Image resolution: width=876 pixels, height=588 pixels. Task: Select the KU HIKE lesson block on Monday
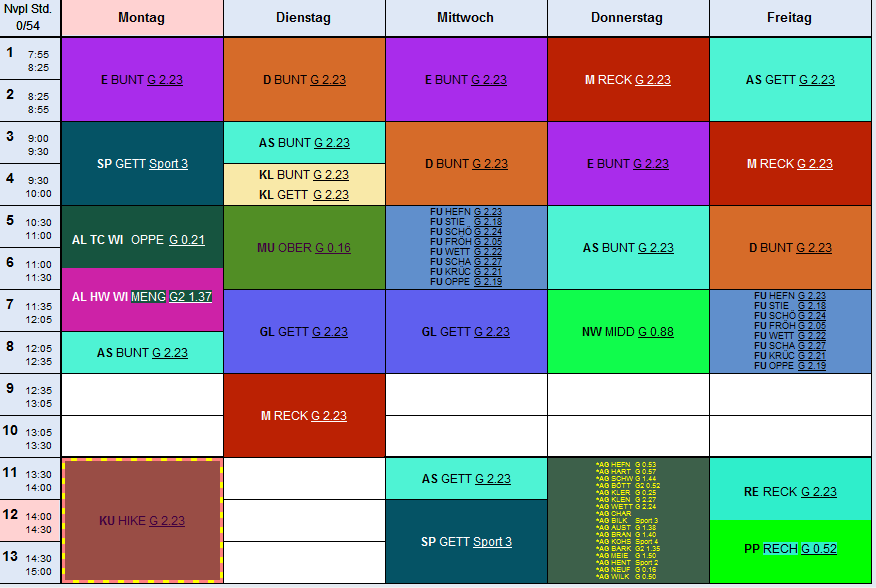click(x=142, y=521)
